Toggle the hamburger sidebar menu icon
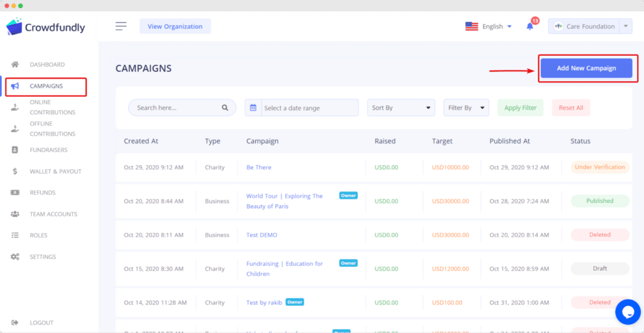The width and height of the screenshot is (644, 333). tap(121, 26)
